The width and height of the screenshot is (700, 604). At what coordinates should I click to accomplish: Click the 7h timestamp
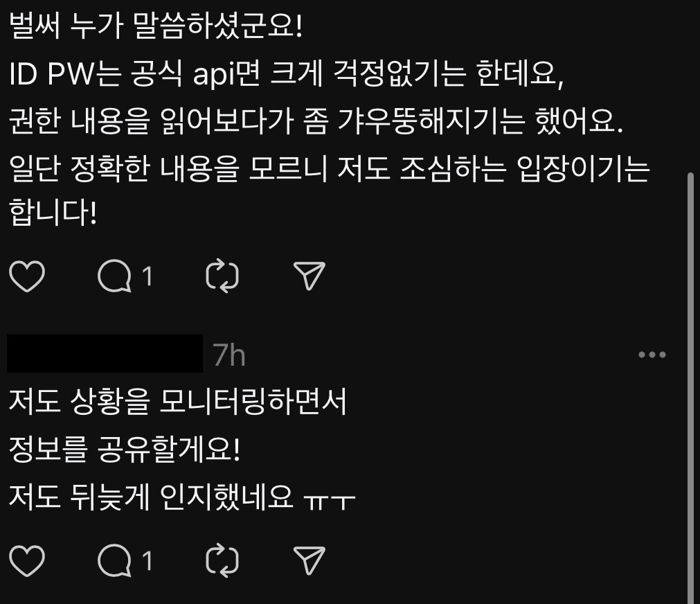pyautogui.click(x=228, y=355)
